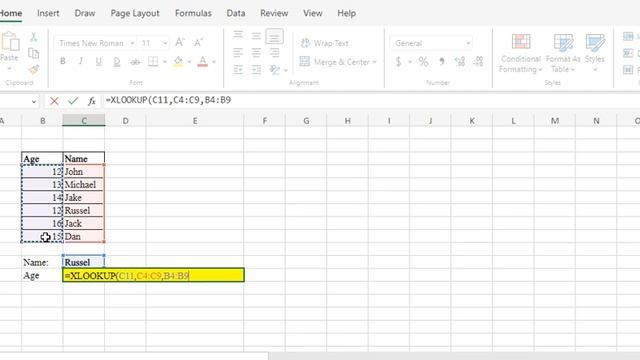The width and height of the screenshot is (640, 360).
Task: Apply red Font Color
Action: pos(202,62)
